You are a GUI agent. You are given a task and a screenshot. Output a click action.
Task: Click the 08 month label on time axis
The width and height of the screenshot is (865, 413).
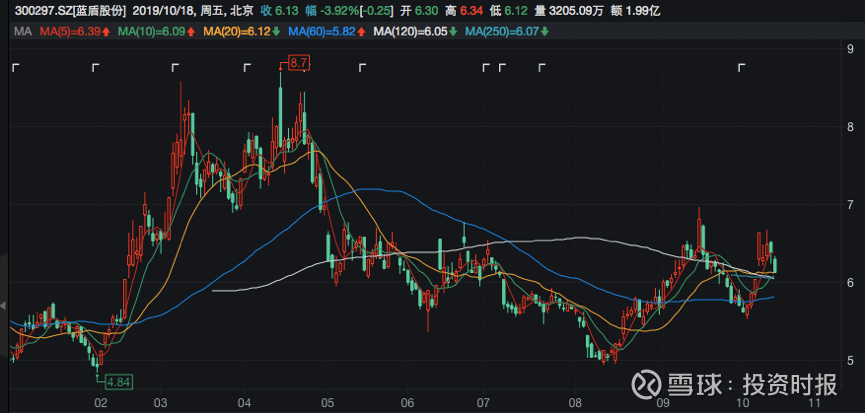(575, 401)
